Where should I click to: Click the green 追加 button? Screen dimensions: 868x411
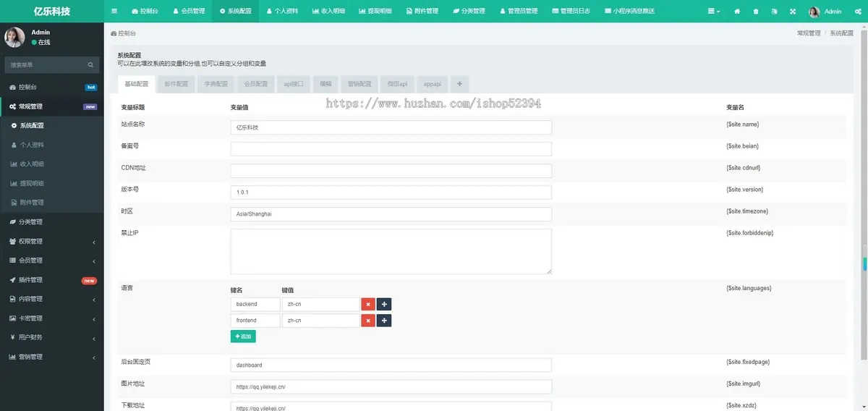(x=243, y=336)
